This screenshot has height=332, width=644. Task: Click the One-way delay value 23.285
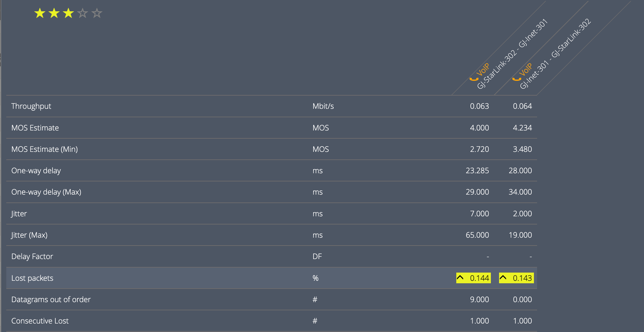[477, 171]
